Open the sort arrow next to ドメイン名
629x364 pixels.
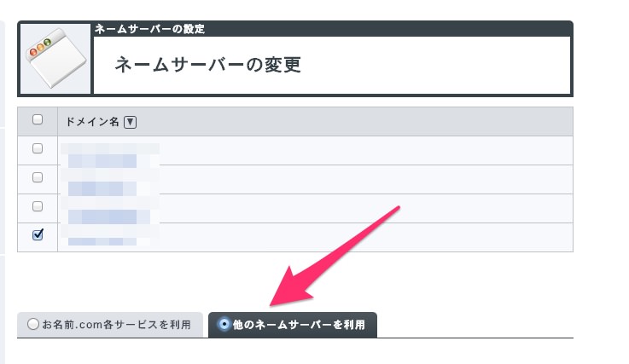(130, 122)
